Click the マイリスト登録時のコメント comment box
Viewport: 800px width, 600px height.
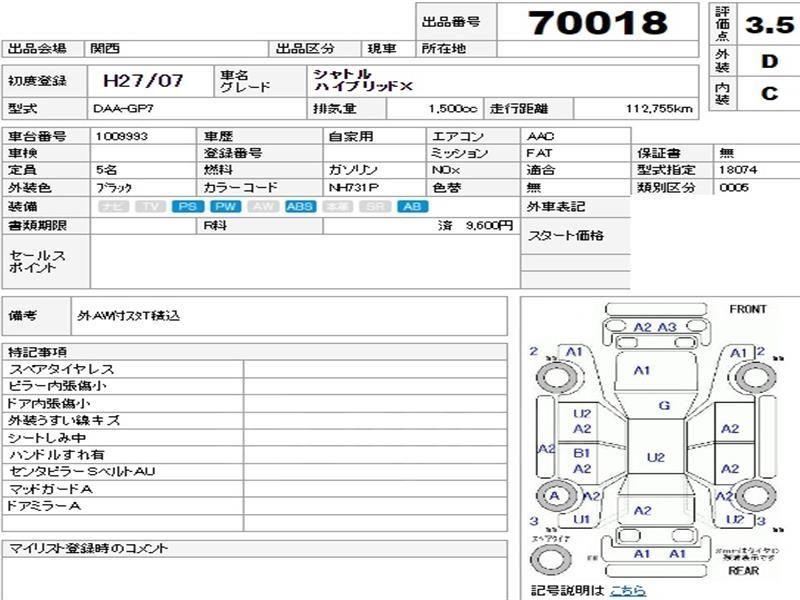tap(255, 579)
